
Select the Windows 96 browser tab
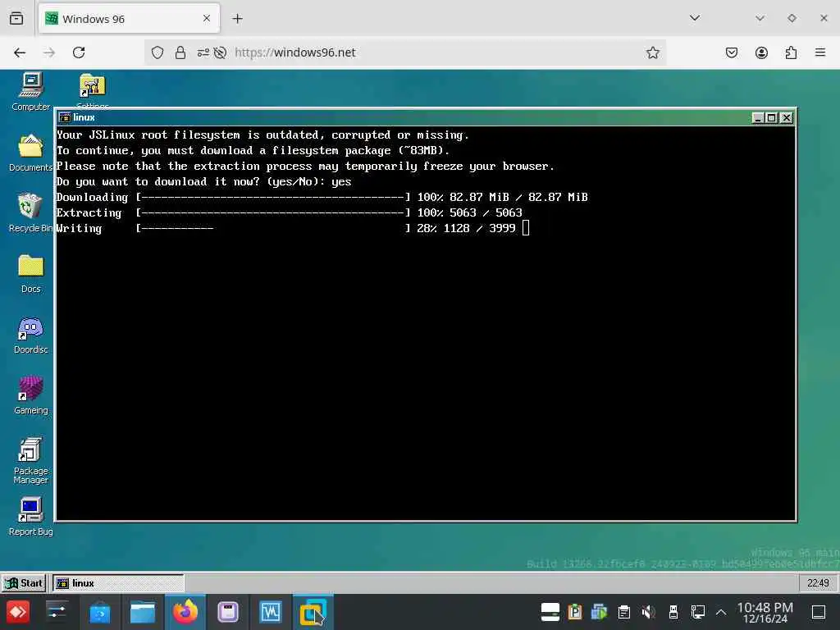click(x=129, y=19)
